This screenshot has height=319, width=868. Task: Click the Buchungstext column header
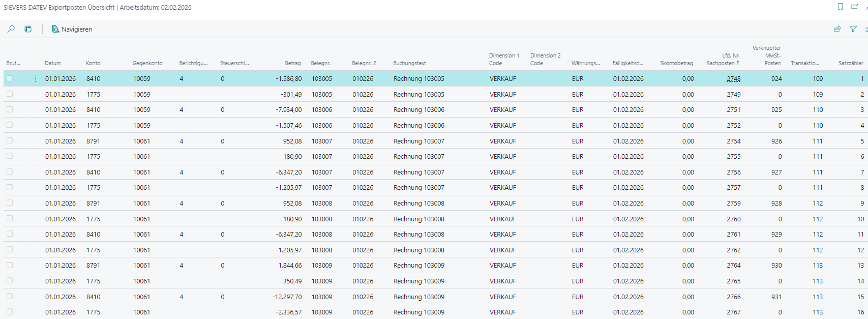click(409, 63)
